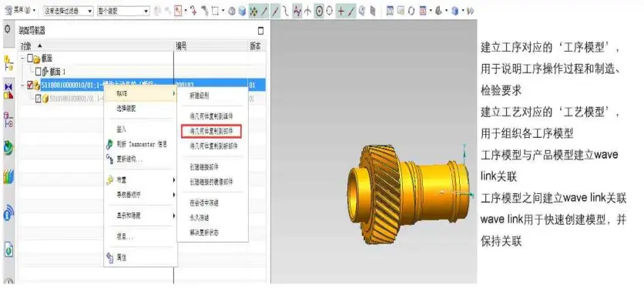Click the circular arrow rotate icon in toolbar

(x=411, y=11)
